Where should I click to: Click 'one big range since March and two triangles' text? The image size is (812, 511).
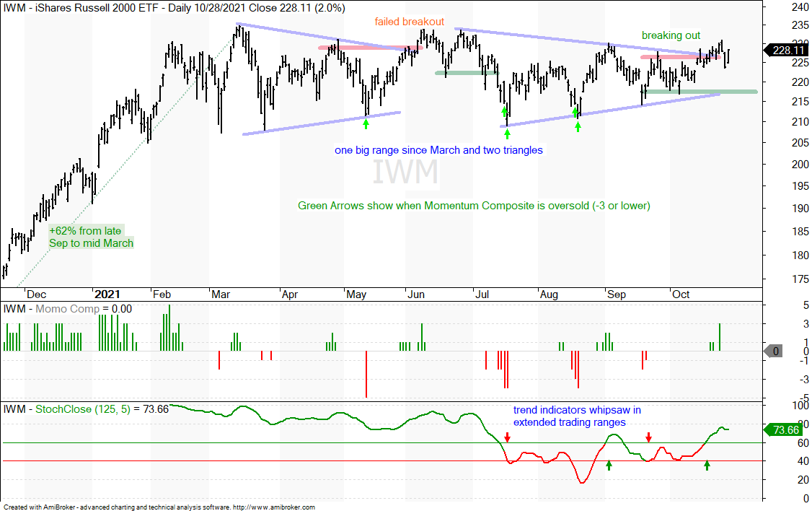(x=438, y=150)
